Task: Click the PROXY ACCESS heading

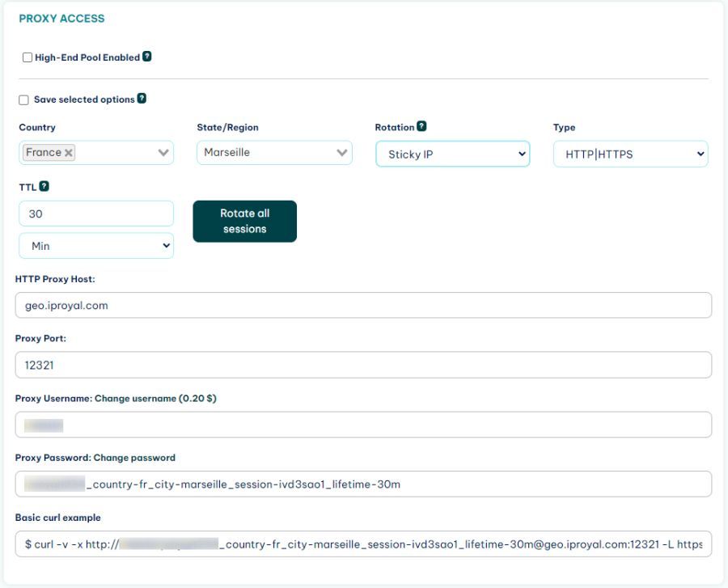Action: point(61,19)
